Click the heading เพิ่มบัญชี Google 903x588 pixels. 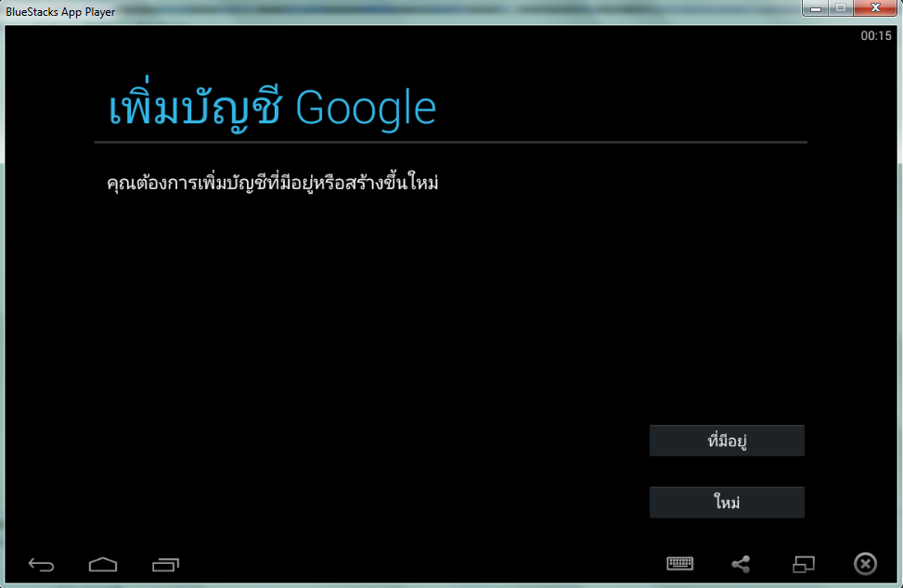click(x=273, y=105)
